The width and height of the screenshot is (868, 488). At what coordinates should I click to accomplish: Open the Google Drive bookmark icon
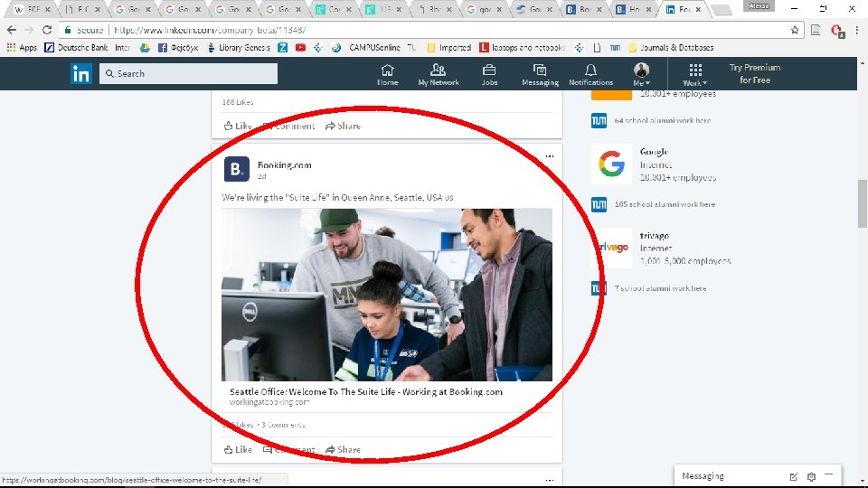point(145,48)
